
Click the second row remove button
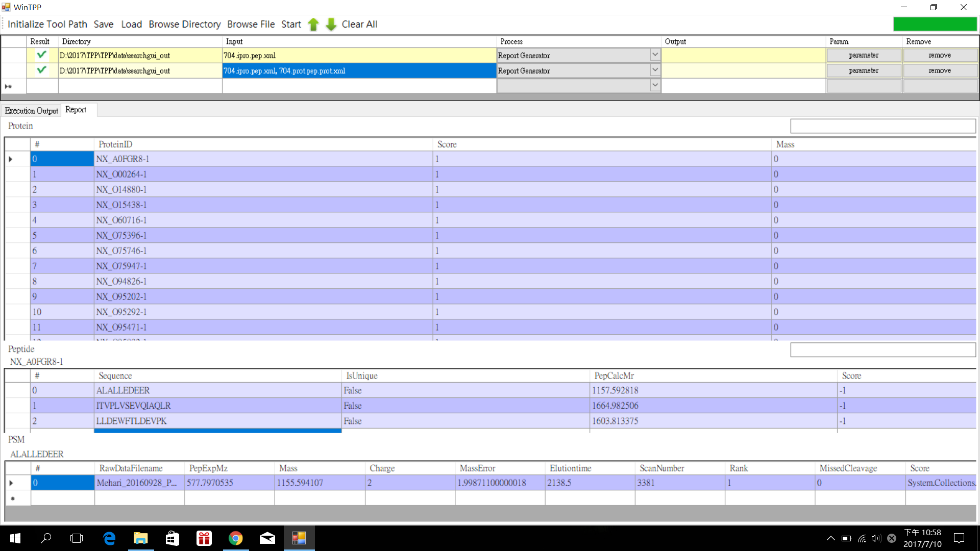pyautogui.click(x=939, y=70)
